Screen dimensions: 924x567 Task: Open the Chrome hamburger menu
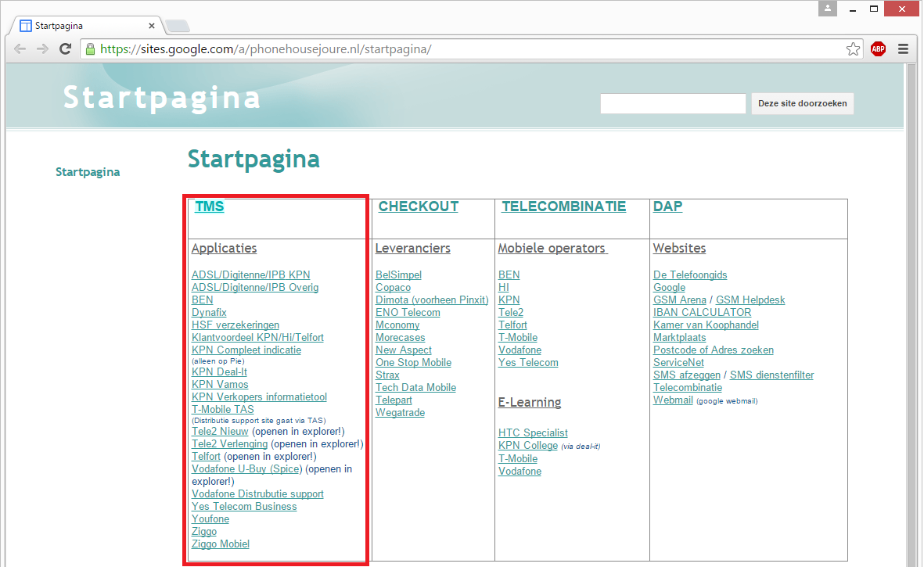pyautogui.click(x=903, y=48)
